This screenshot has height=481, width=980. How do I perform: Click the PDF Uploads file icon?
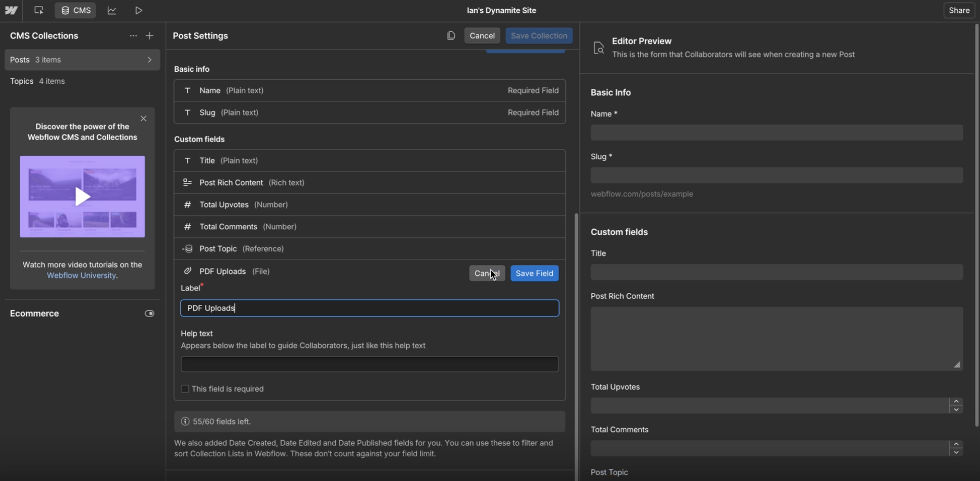[187, 271]
